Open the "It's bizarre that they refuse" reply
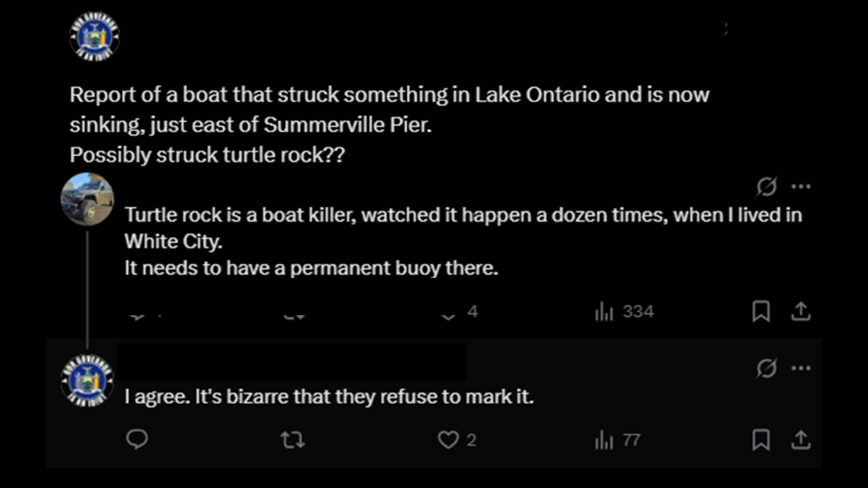Viewport: 868px width, 488px height. (x=330, y=396)
